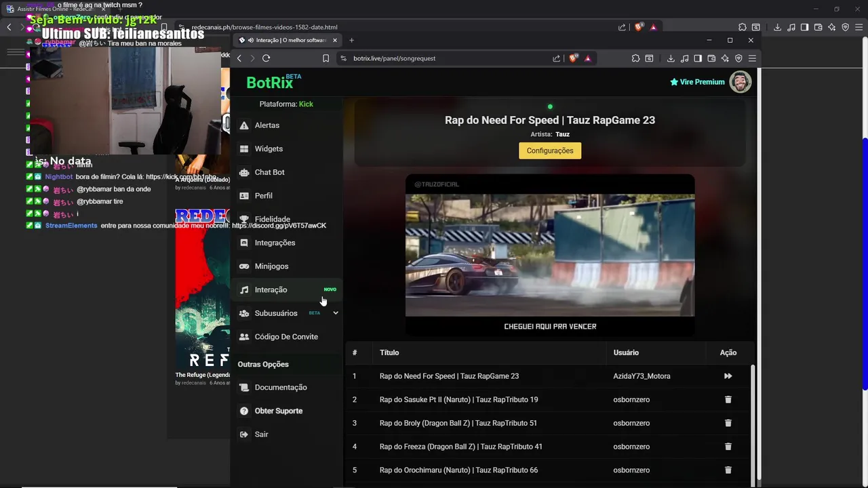Expand the Subusuários chevron
Image resolution: width=868 pixels, height=488 pixels.
(x=335, y=313)
